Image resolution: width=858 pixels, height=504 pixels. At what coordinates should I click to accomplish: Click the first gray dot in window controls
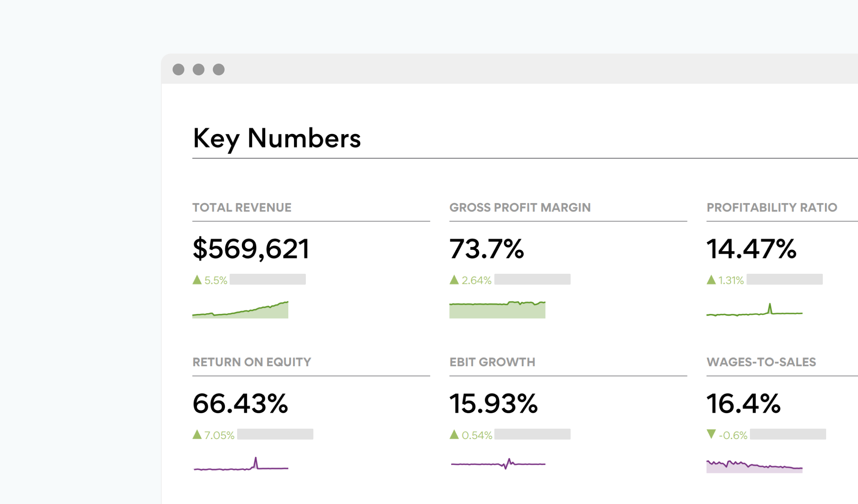pos(178,69)
